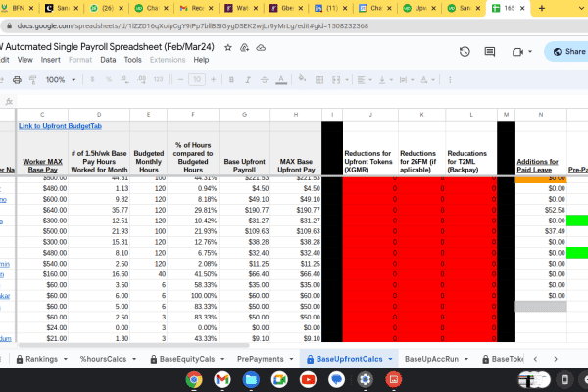Open version history clock icon
This screenshot has height=392, width=588.
click(x=465, y=51)
